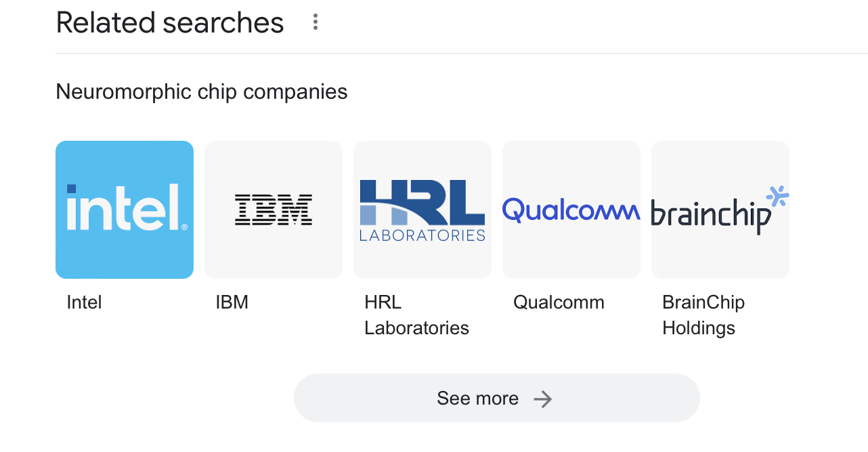Click the square dot above Intel's letter i
Viewport: 868px width, 452px height.
tap(71, 189)
